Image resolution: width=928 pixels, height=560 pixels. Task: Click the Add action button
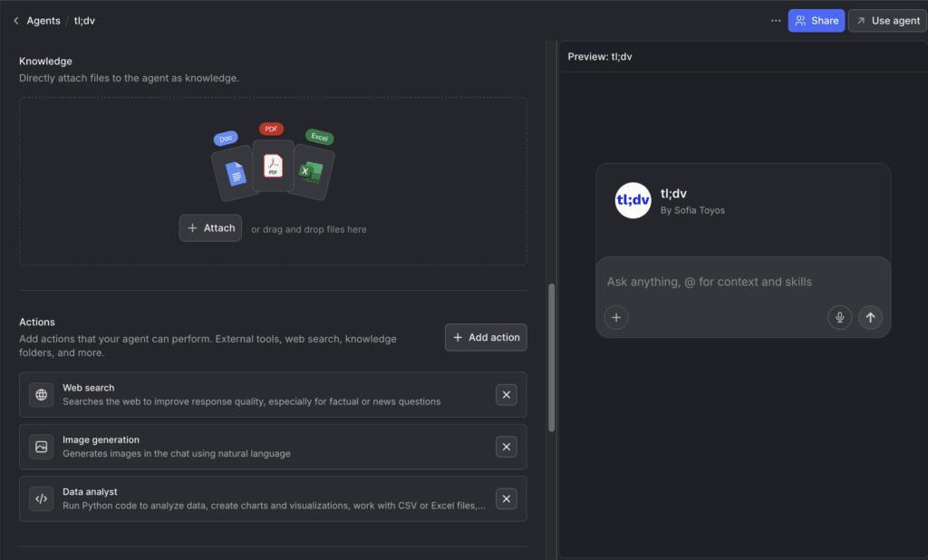486,337
